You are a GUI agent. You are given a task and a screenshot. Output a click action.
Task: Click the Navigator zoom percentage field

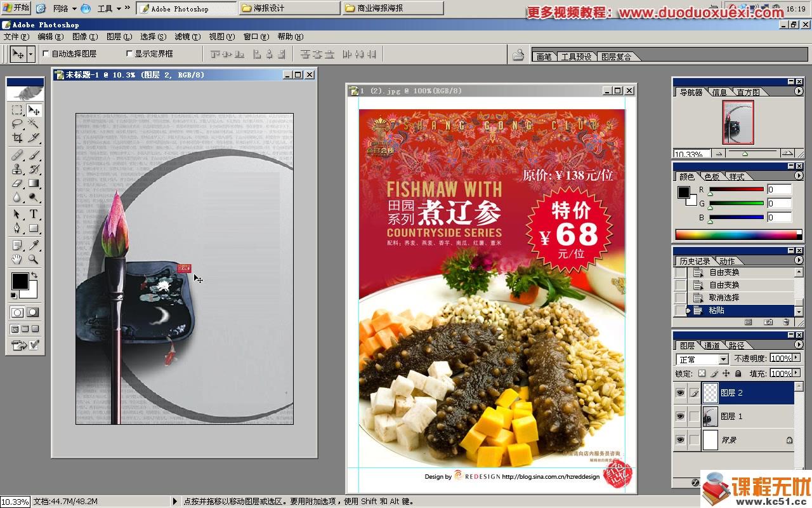point(691,154)
